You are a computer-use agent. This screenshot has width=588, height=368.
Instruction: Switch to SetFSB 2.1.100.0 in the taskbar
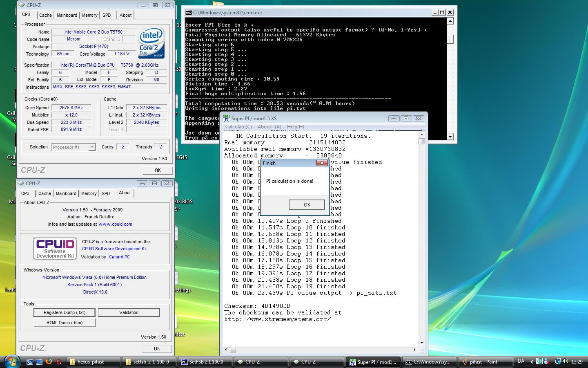tap(205, 362)
